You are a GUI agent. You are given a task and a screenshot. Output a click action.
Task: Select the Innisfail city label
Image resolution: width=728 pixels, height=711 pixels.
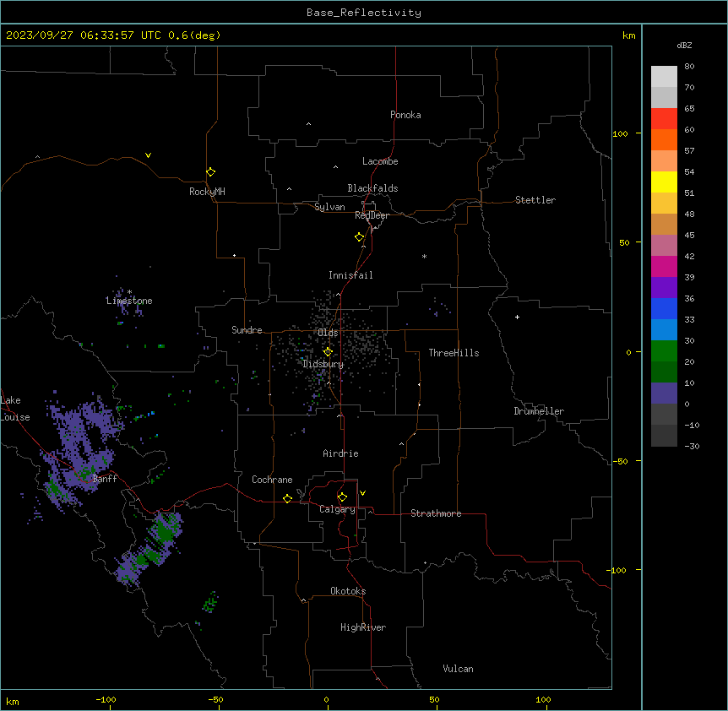350,275
